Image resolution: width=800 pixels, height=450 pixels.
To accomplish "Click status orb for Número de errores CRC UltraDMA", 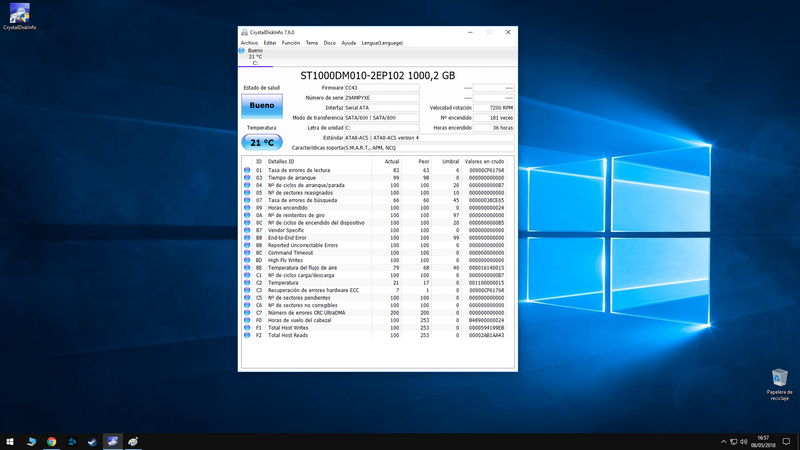I will click(247, 313).
